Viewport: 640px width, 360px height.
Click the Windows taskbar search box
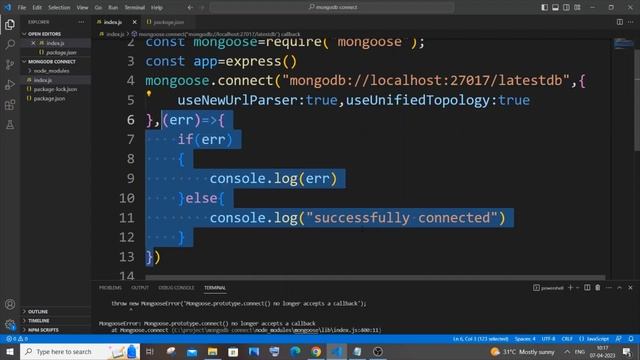[80, 351]
